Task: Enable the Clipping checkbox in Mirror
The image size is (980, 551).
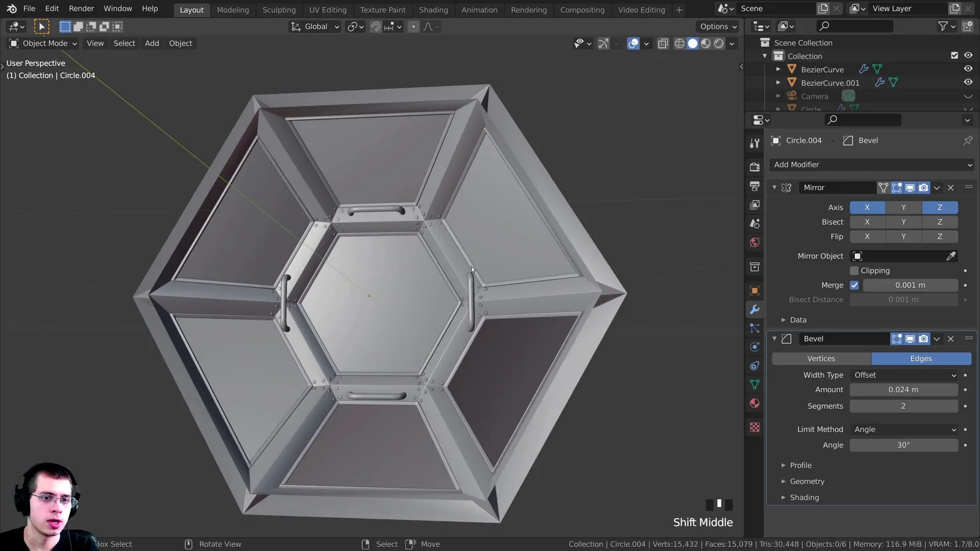Action: click(854, 271)
